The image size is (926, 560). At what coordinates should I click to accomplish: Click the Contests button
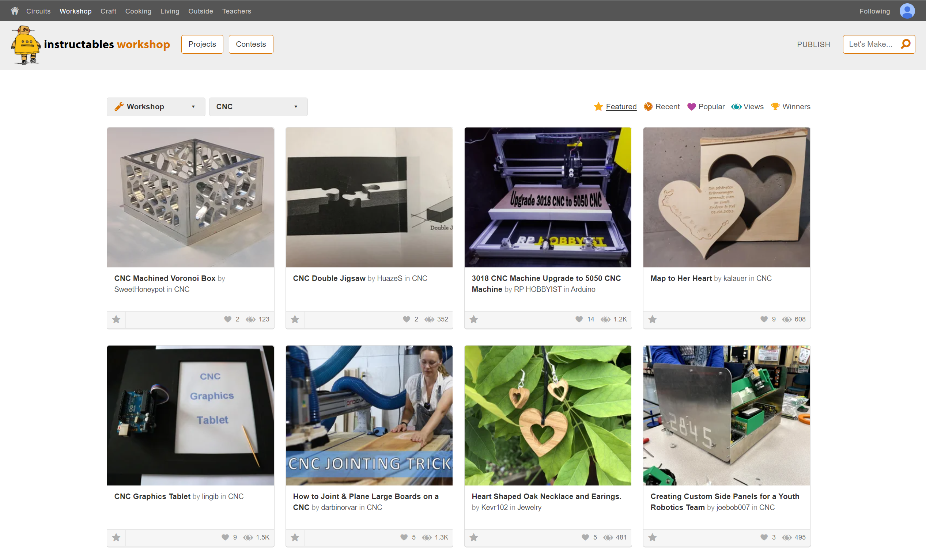pyautogui.click(x=252, y=44)
